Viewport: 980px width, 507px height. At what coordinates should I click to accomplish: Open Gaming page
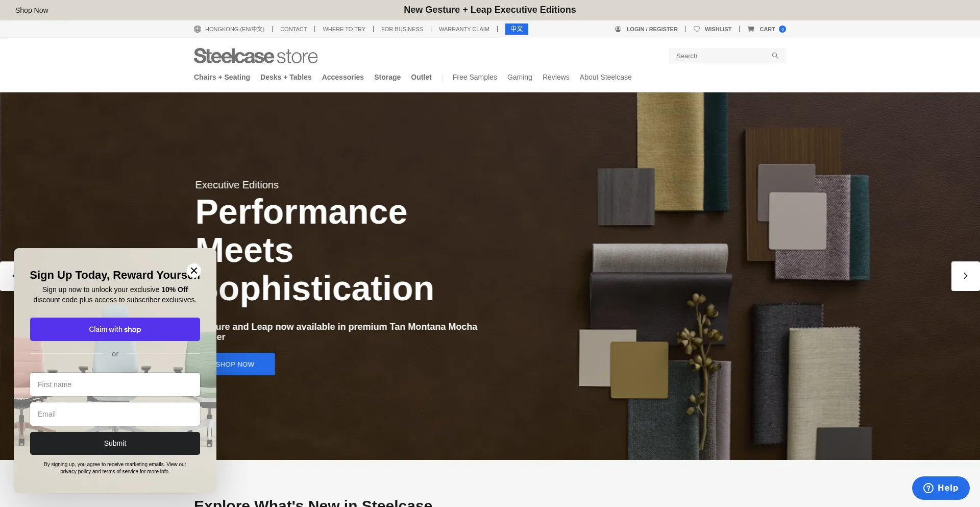coord(520,77)
